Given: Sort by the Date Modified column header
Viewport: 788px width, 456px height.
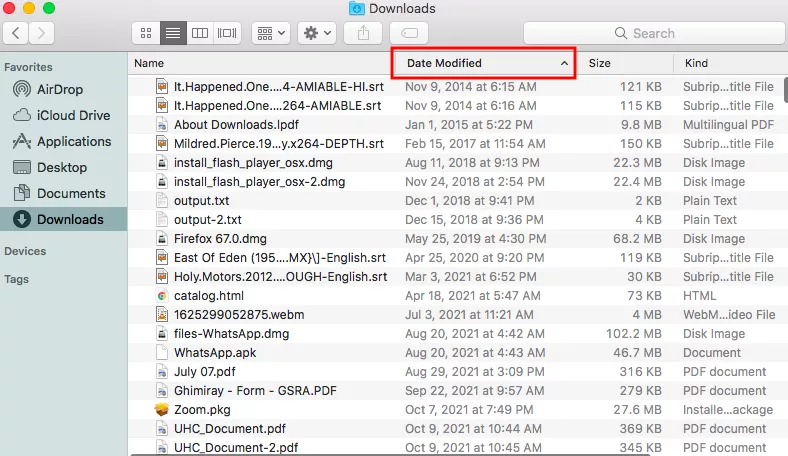Looking at the screenshot, I should tap(444, 63).
